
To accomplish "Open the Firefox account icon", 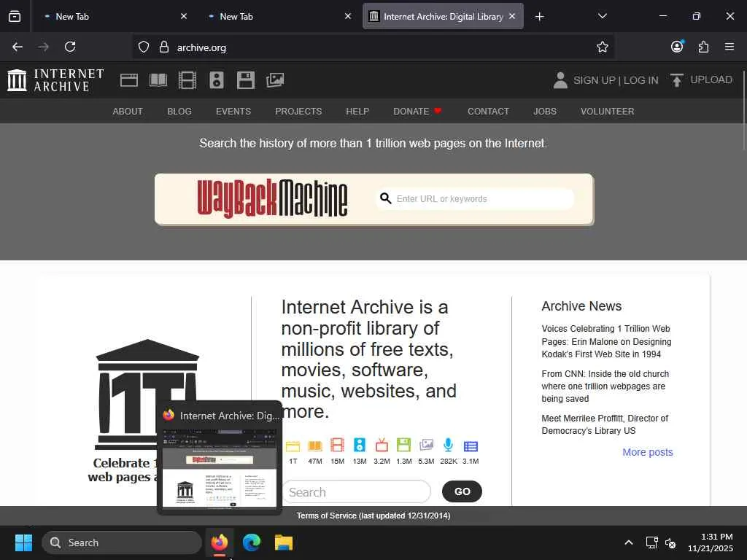I will (x=677, y=46).
